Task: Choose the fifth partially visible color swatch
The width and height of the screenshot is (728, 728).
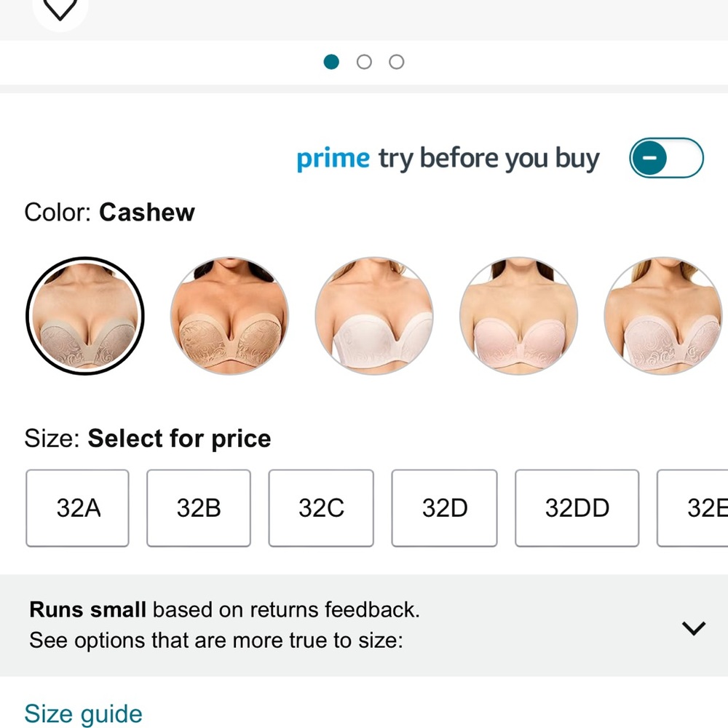Action: (663, 316)
